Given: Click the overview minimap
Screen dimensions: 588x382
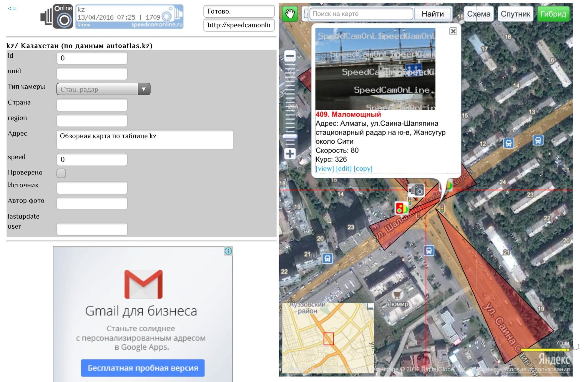Looking at the screenshot, I should tap(328, 338).
